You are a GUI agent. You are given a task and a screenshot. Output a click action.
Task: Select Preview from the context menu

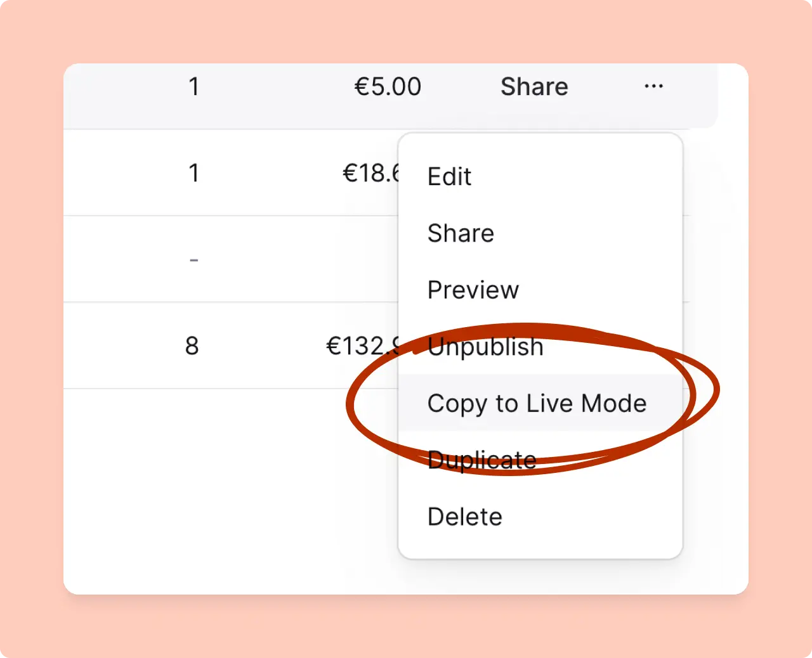pos(473,290)
